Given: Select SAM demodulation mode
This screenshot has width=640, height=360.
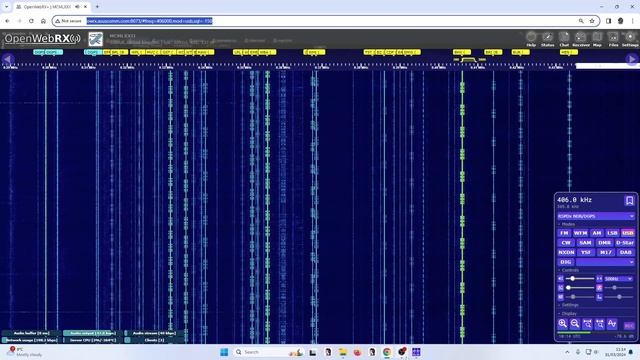Looking at the screenshot, I should [585, 243].
